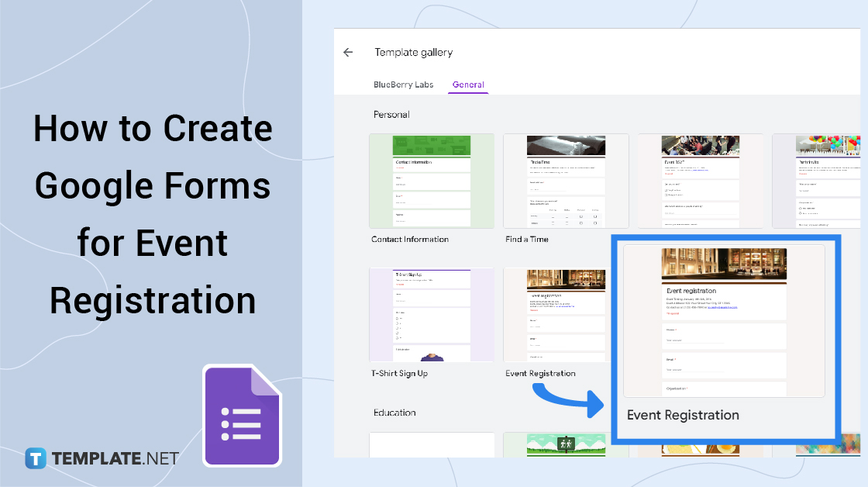
Task: Click the blue arrow pointing to Event Registration
Action: [568, 400]
